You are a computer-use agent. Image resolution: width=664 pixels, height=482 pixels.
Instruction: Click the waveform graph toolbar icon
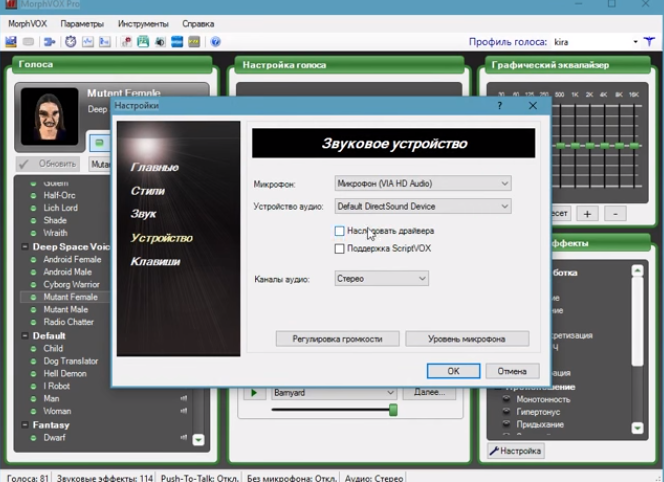(88, 42)
